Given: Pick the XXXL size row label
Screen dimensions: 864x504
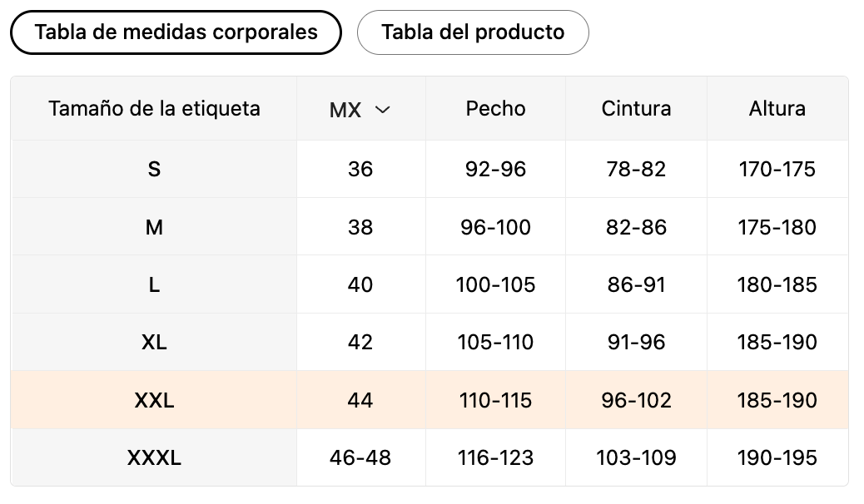Looking at the screenshot, I should [x=154, y=457].
